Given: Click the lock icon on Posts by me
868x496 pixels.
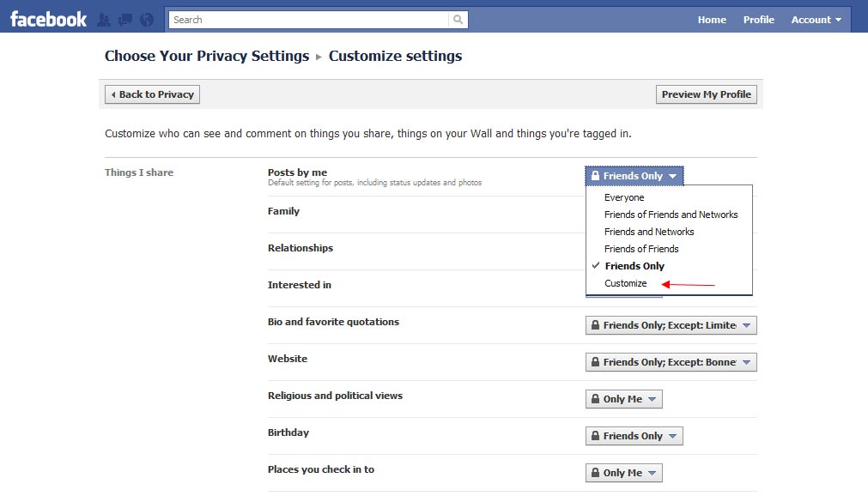Looking at the screenshot, I should 595,175.
